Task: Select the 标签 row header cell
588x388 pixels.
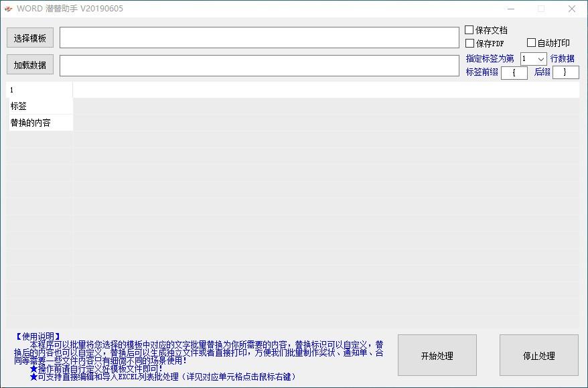Action: coord(38,106)
